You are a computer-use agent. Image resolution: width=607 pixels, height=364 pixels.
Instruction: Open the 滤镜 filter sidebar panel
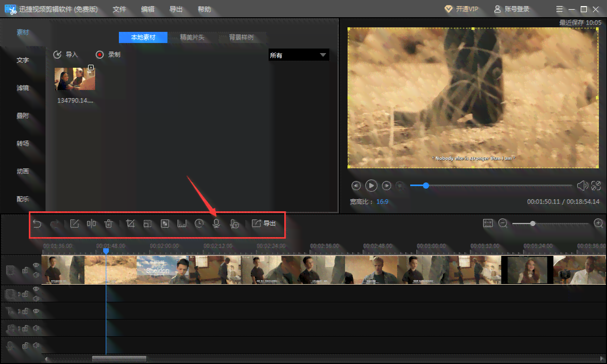pyautogui.click(x=23, y=88)
